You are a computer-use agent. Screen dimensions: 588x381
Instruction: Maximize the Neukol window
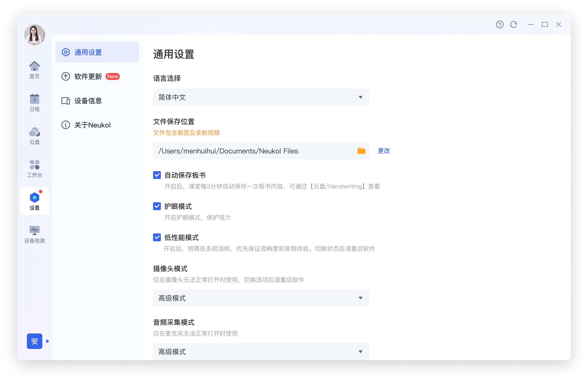545,24
